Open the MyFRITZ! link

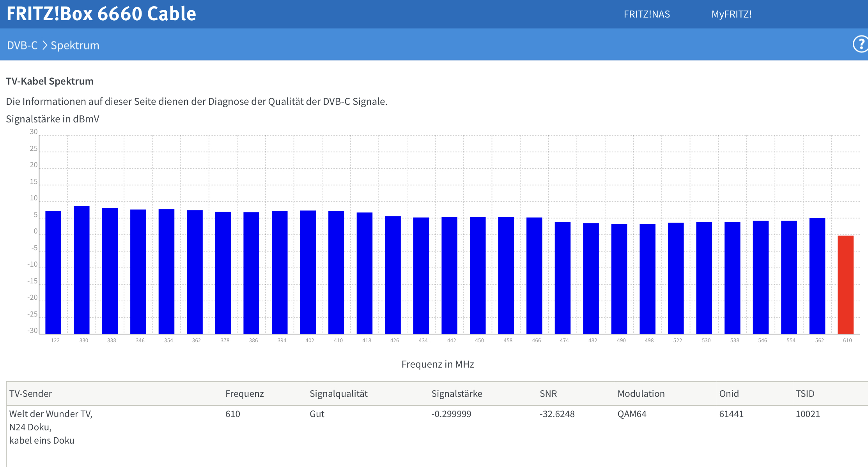coord(731,14)
